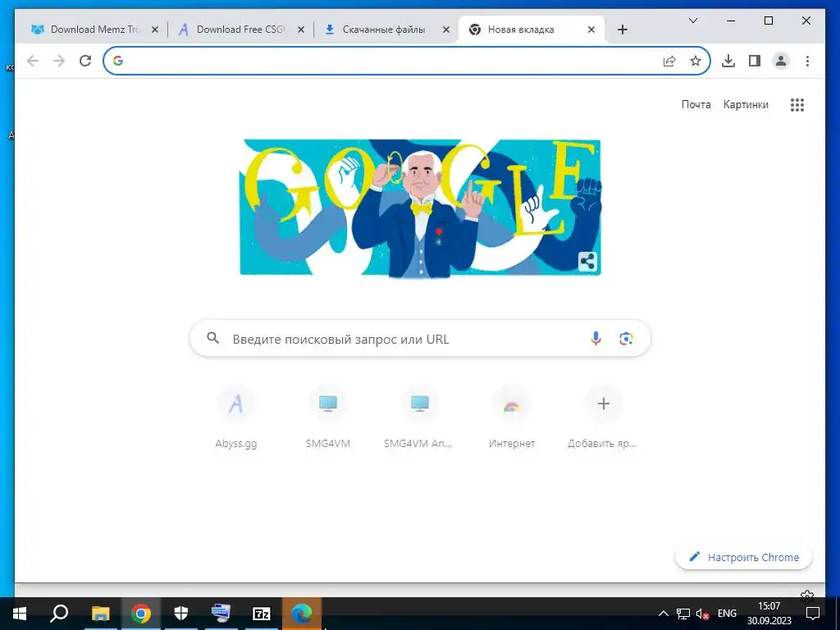Open the Интернет shortcut

(512, 417)
